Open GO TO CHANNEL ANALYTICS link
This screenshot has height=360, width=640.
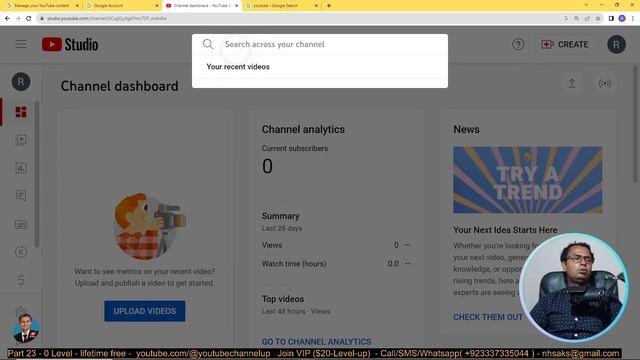[316, 342]
